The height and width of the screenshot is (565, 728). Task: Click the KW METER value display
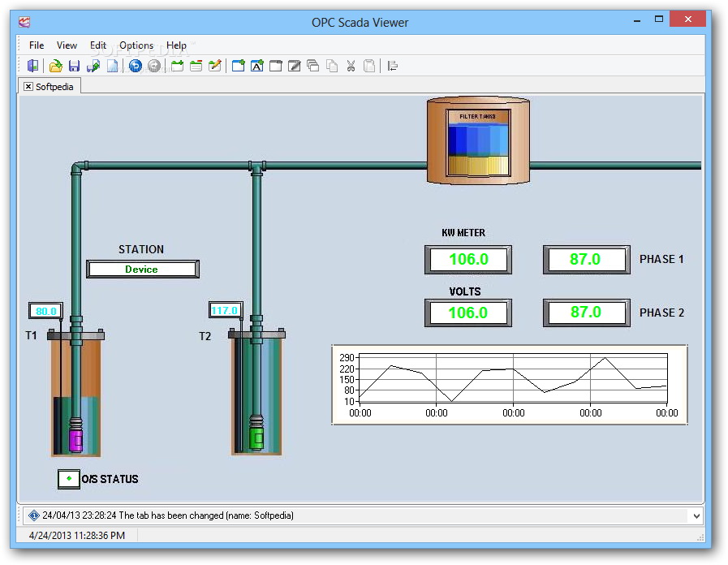[x=468, y=260]
